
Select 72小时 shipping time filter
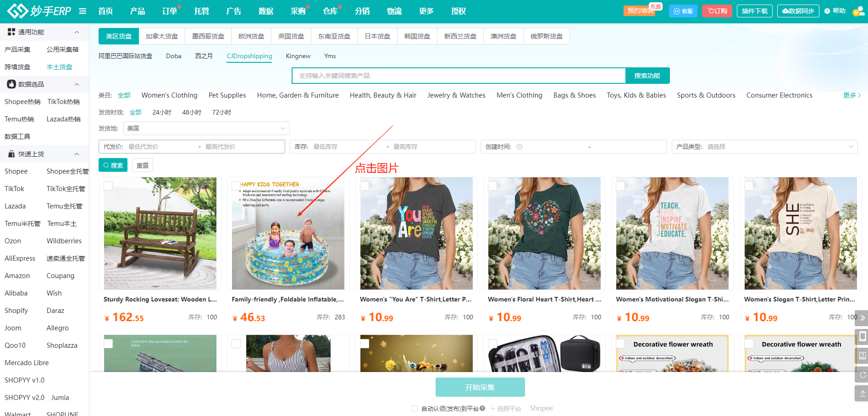point(221,112)
